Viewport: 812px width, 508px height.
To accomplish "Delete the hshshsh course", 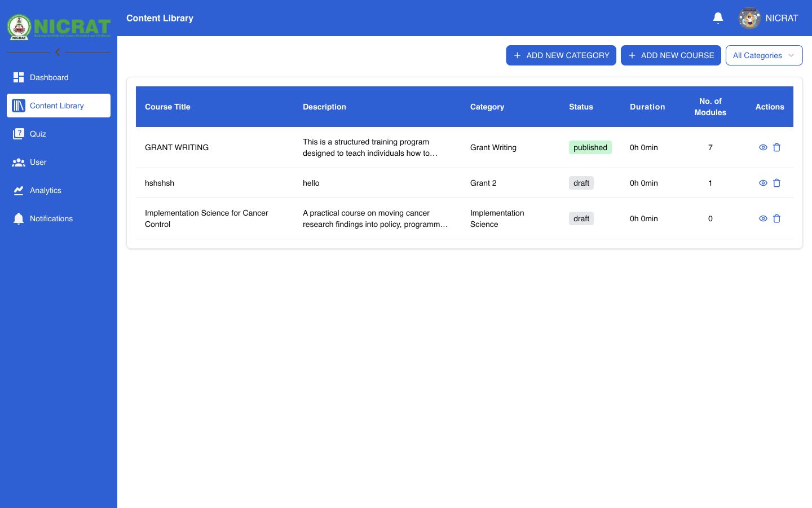I will (x=776, y=183).
